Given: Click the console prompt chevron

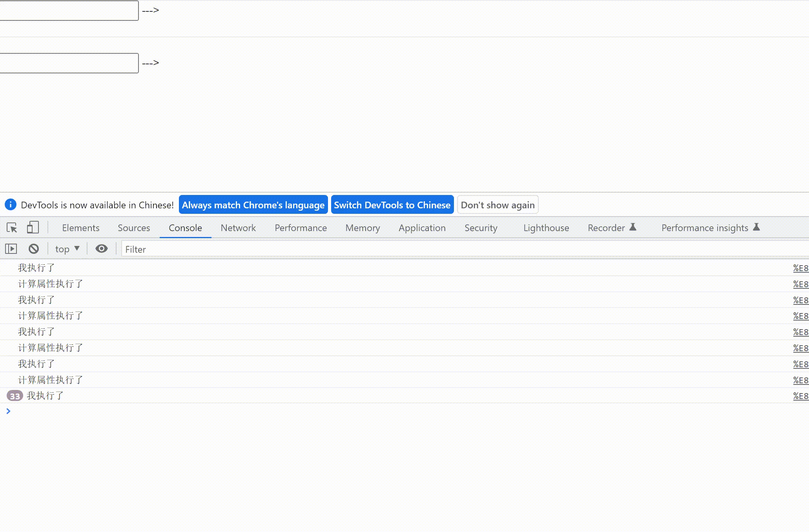Looking at the screenshot, I should [x=8, y=411].
